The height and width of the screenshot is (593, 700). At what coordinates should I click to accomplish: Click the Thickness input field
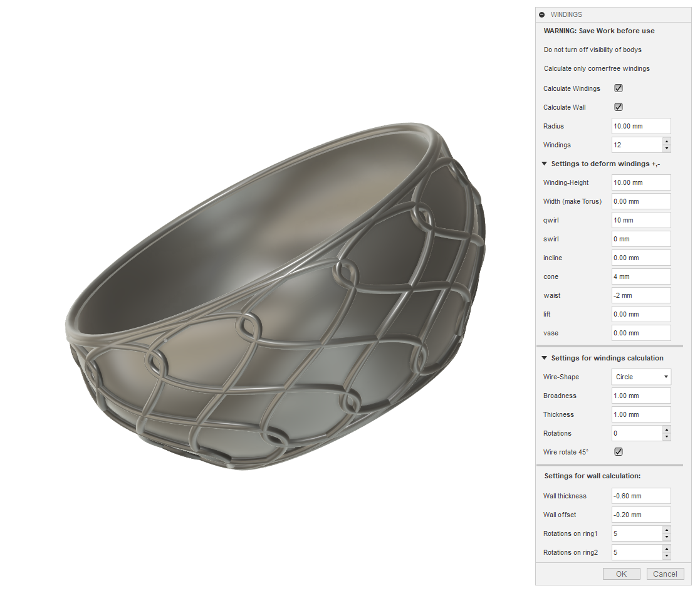[641, 414]
